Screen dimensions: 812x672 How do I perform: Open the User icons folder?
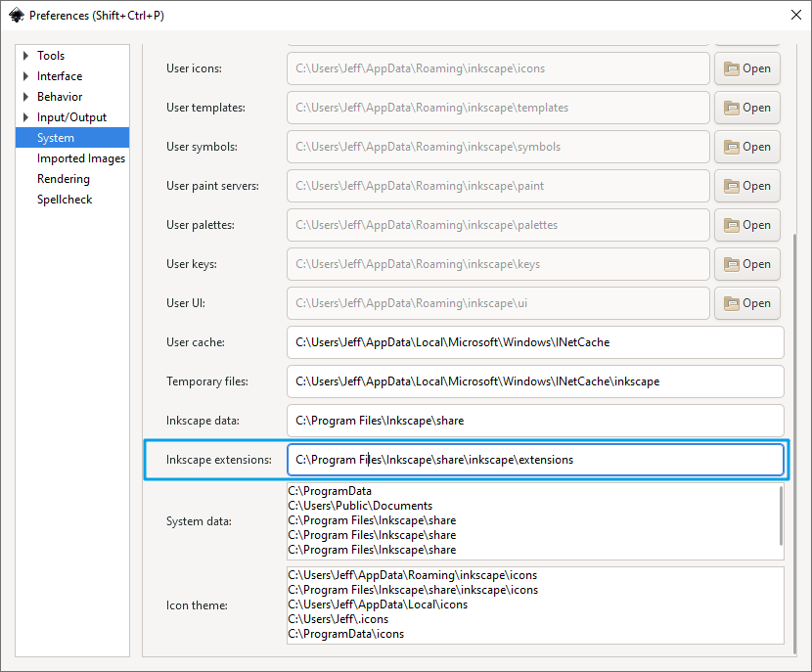click(x=747, y=68)
